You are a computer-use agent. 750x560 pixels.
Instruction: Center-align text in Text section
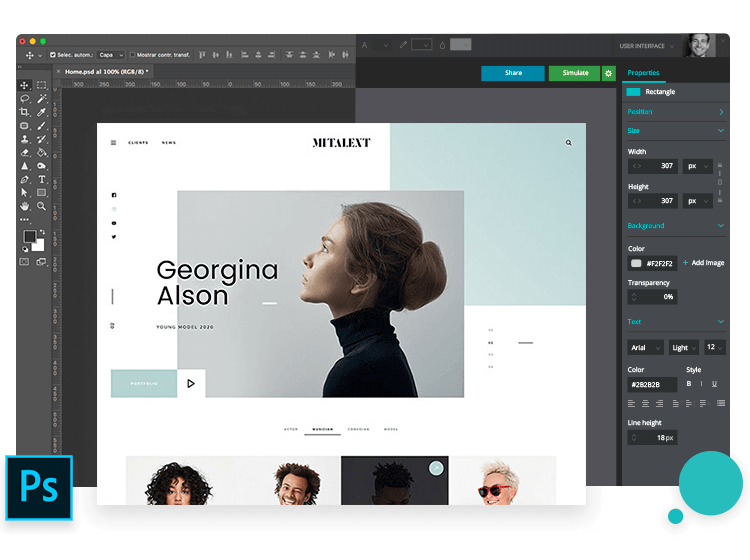645,404
